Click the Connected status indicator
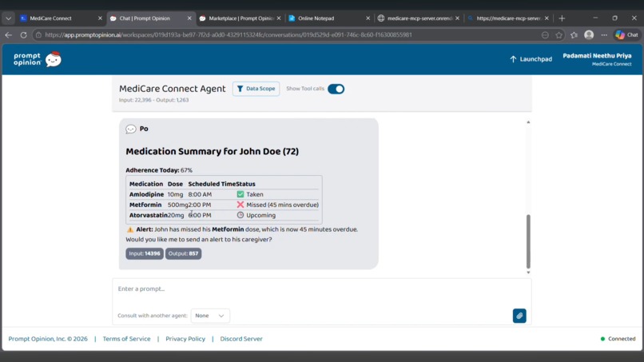This screenshot has width=644, height=362. [x=618, y=339]
